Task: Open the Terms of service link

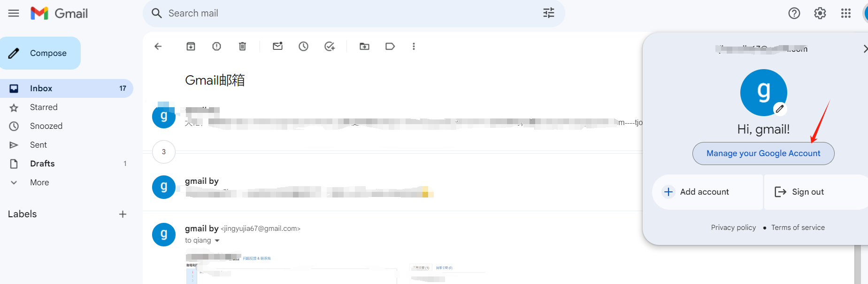Action: click(x=798, y=228)
